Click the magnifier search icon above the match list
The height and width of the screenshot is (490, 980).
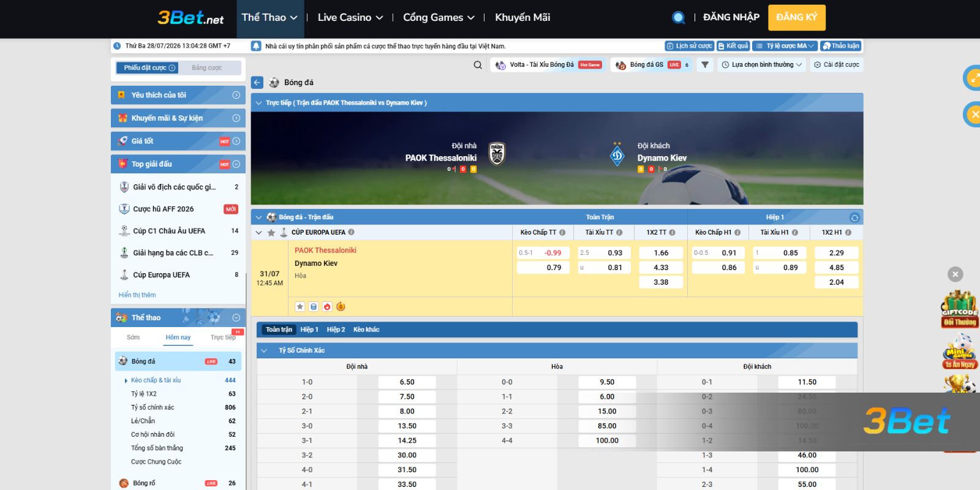click(x=478, y=65)
